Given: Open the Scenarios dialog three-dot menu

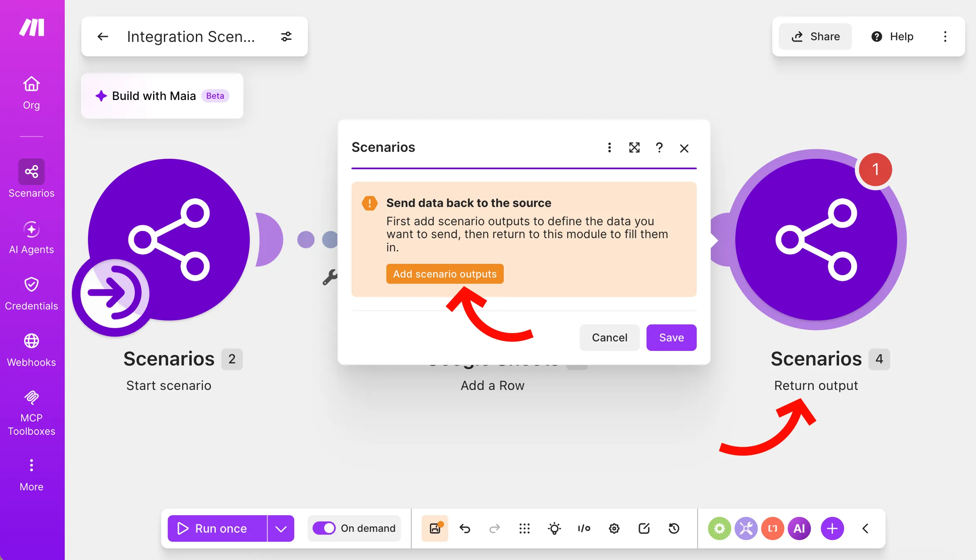Looking at the screenshot, I should [x=609, y=148].
